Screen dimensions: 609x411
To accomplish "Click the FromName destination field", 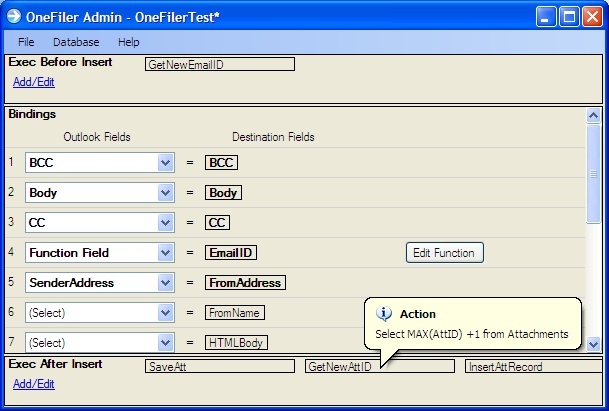I will pyautogui.click(x=235, y=313).
